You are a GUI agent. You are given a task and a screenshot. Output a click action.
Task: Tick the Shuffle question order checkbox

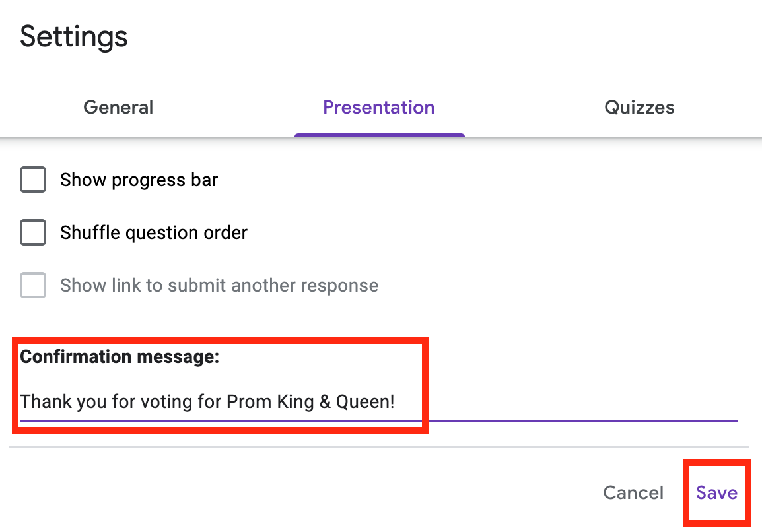(33, 232)
